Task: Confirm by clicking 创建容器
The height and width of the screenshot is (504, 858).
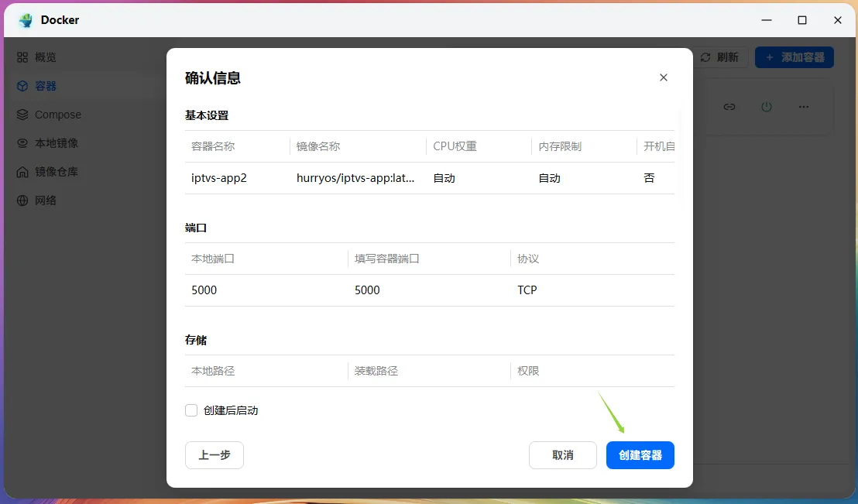Action: click(640, 455)
